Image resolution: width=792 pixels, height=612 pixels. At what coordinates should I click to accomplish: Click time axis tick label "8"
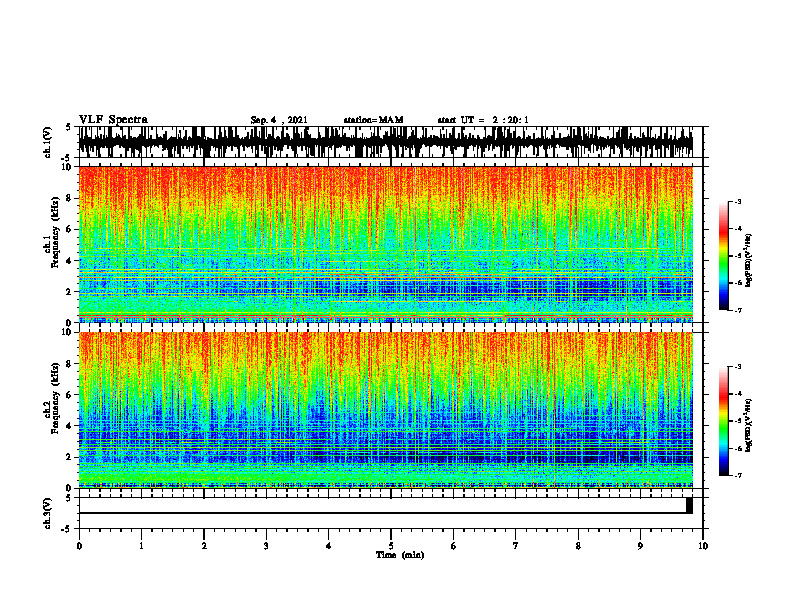(578, 546)
